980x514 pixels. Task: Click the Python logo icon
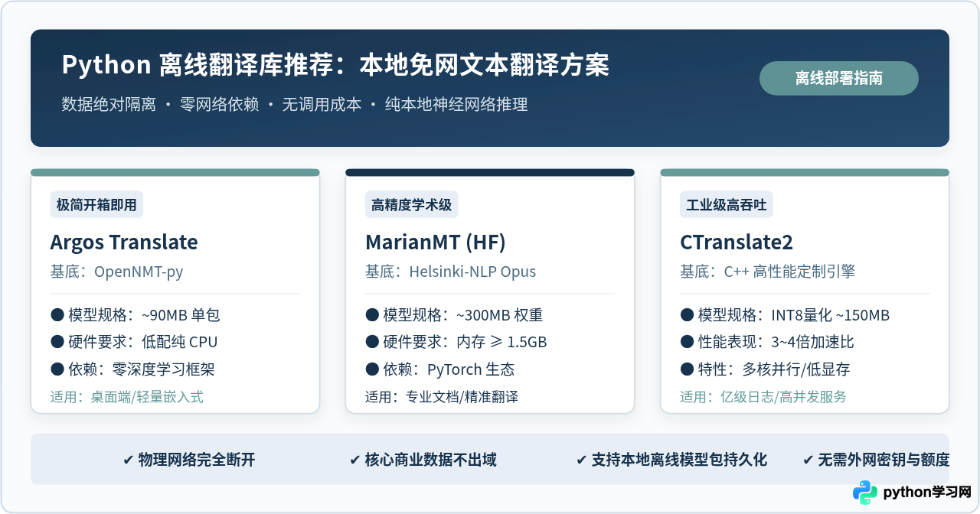(x=865, y=492)
